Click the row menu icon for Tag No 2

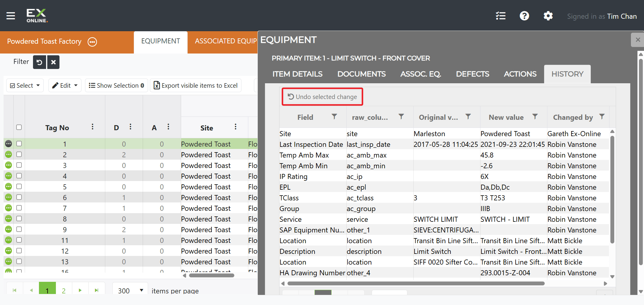pyautogui.click(x=8, y=155)
